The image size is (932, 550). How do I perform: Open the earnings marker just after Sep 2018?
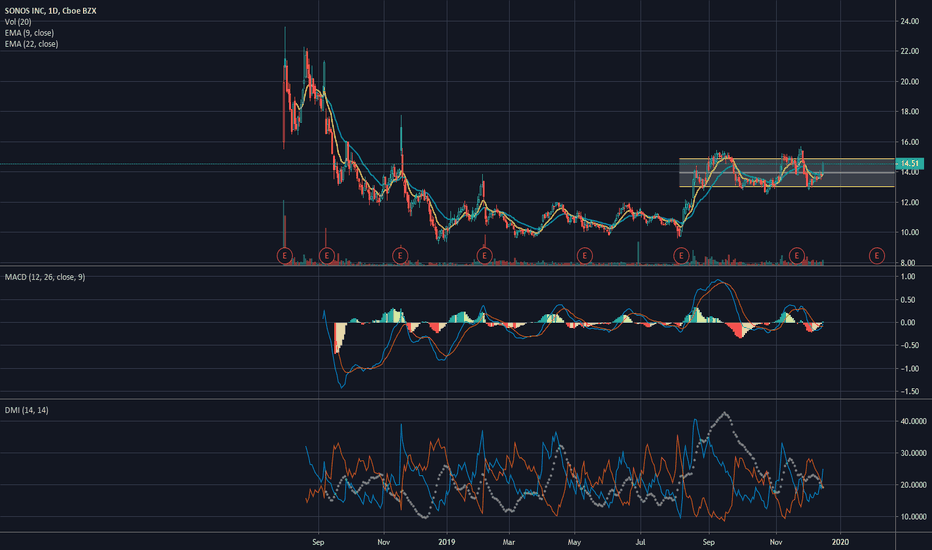tap(326, 256)
